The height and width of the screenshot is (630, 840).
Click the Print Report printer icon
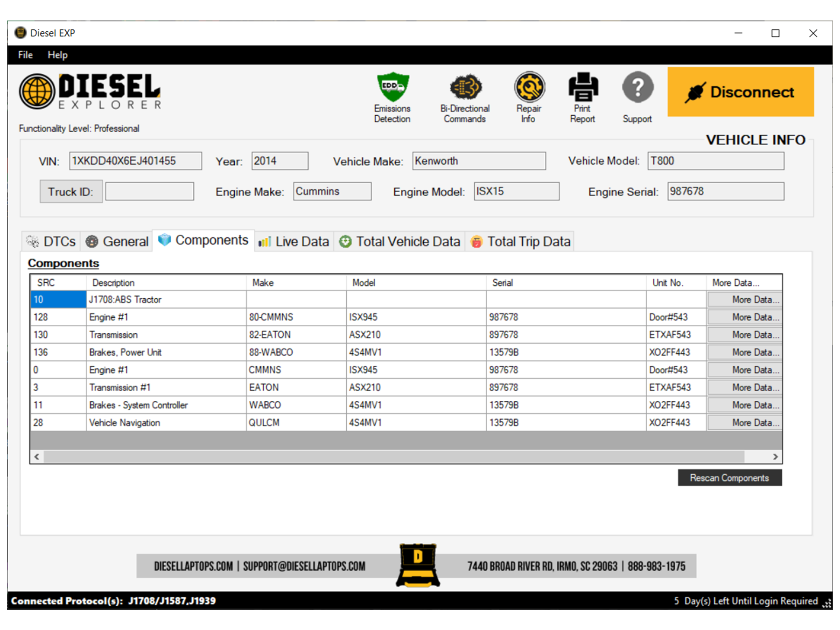(x=583, y=87)
